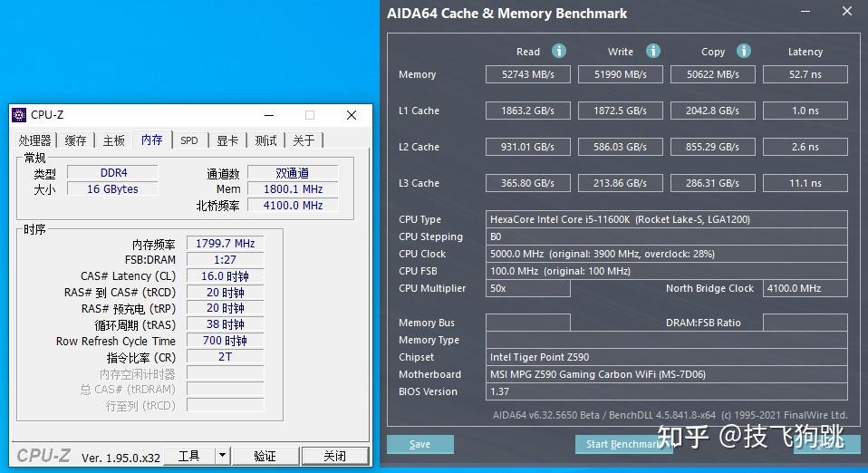Click the CPU-Z app icon in title bar

19,115
